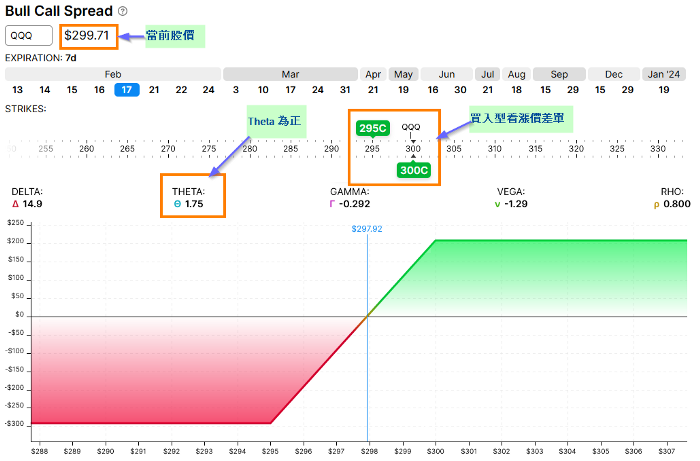Screen dimensions: 700x461
Task: Select strike 325 on the strikes ruler
Action: [x=617, y=149]
